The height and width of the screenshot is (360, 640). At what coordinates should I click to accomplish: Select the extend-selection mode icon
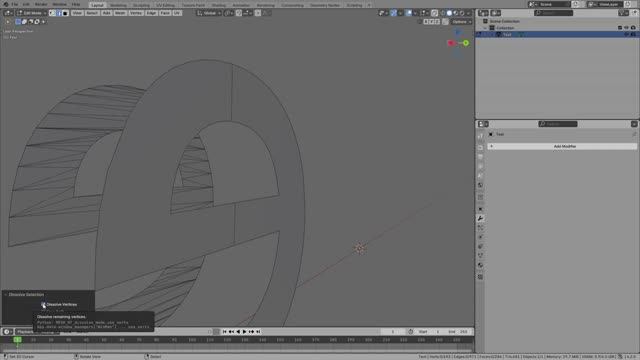click(24, 22)
